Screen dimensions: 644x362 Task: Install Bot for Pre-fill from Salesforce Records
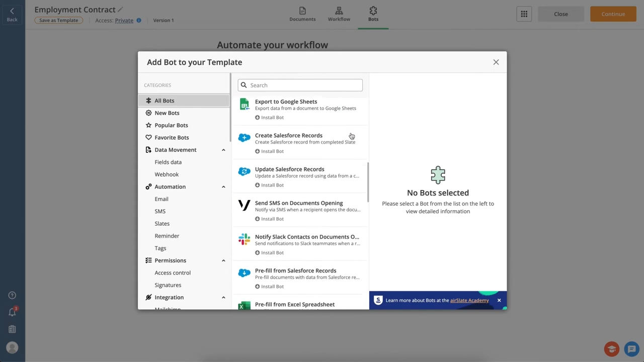269,287
